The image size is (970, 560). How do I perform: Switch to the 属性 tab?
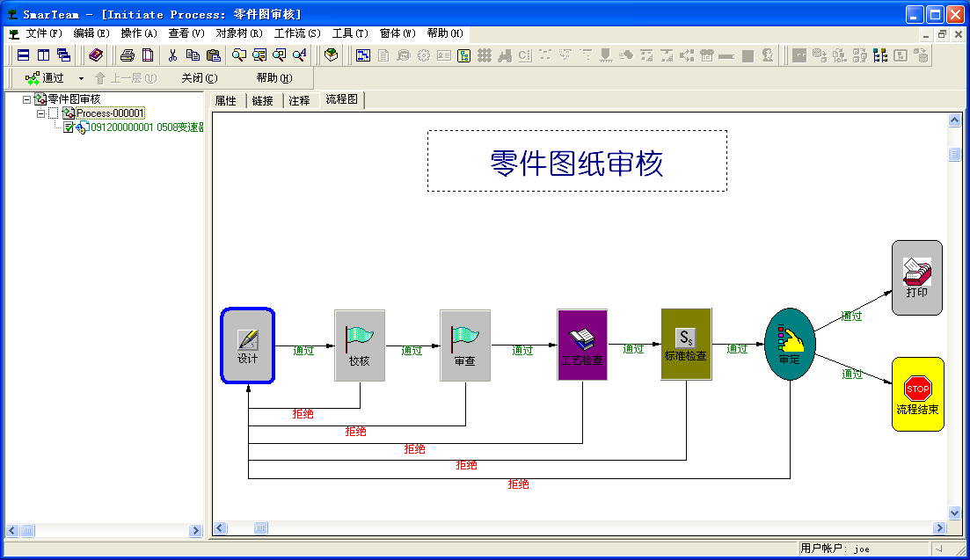[226, 100]
